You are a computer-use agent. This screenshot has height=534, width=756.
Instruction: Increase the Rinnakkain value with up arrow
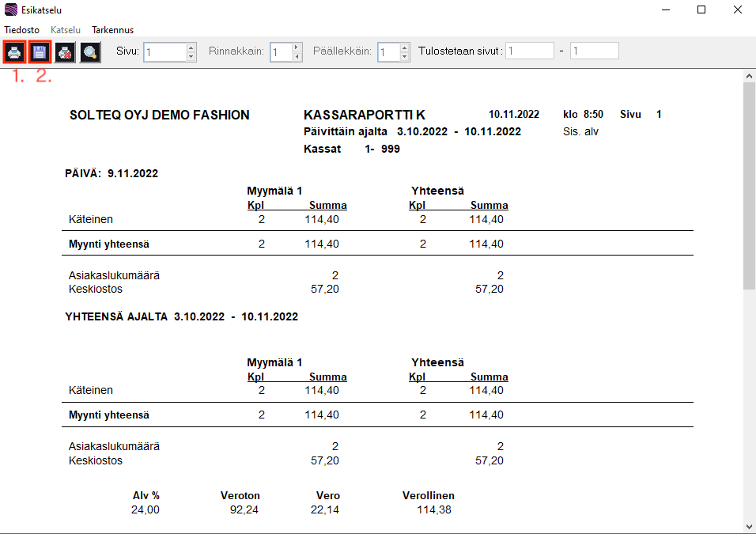[x=297, y=47]
